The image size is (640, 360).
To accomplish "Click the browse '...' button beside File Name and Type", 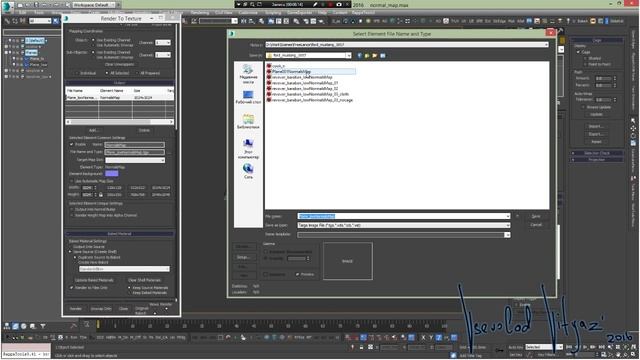I will pyautogui.click(x=169, y=152).
